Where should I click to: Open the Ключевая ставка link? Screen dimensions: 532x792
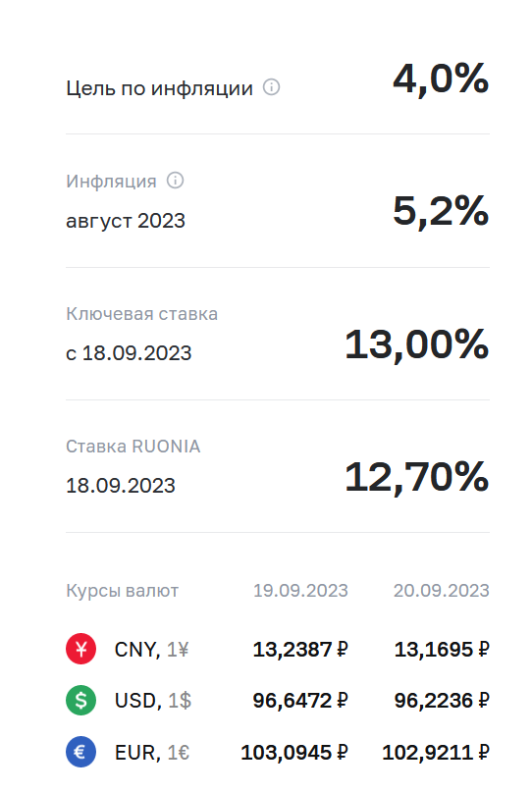[142, 314]
